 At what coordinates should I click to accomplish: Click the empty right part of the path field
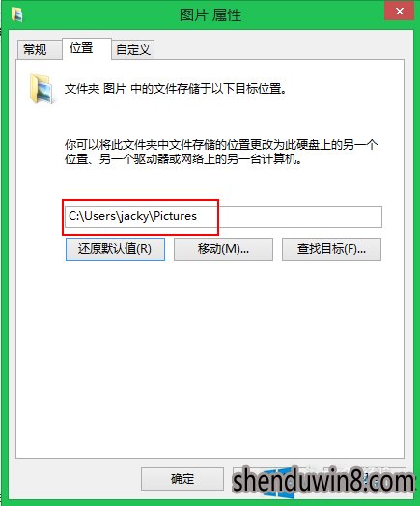[x=300, y=216]
